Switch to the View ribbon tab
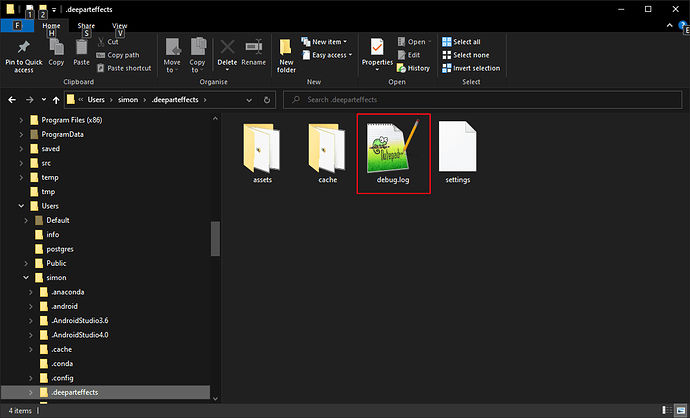Viewport: 690px width, 418px height. point(120,25)
